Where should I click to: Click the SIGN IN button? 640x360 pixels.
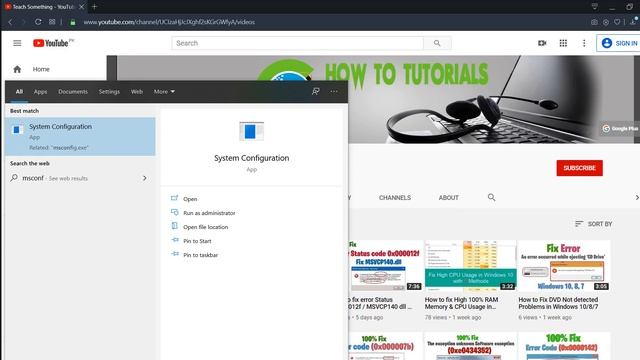pyautogui.click(x=619, y=43)
